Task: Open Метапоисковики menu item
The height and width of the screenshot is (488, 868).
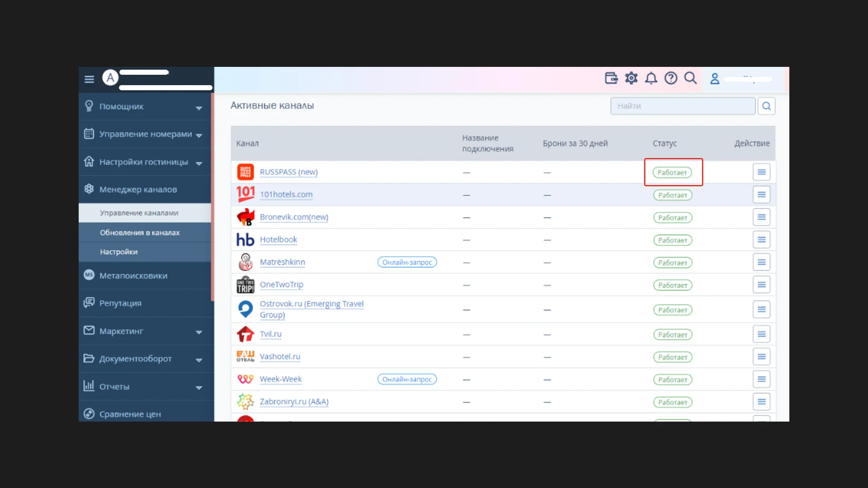Action: [x=145, y=276]
